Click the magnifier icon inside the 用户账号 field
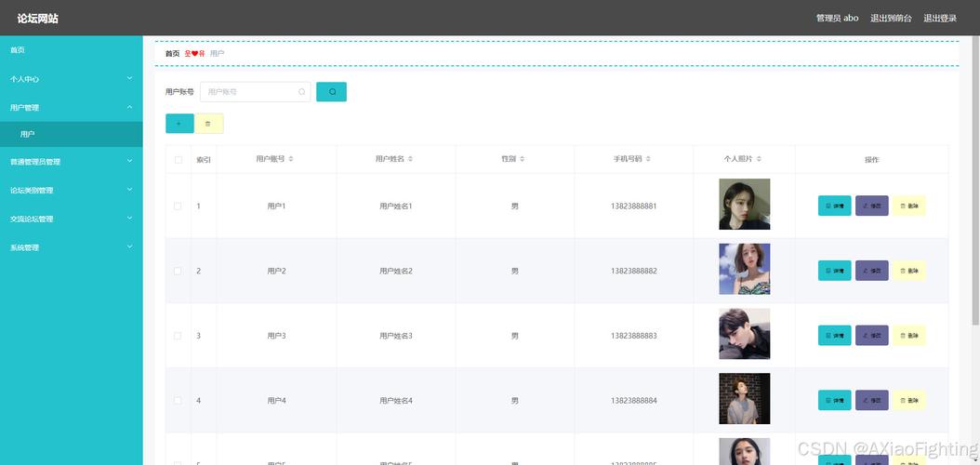This screenshot has height=465, width=980. tap(302, 92)
